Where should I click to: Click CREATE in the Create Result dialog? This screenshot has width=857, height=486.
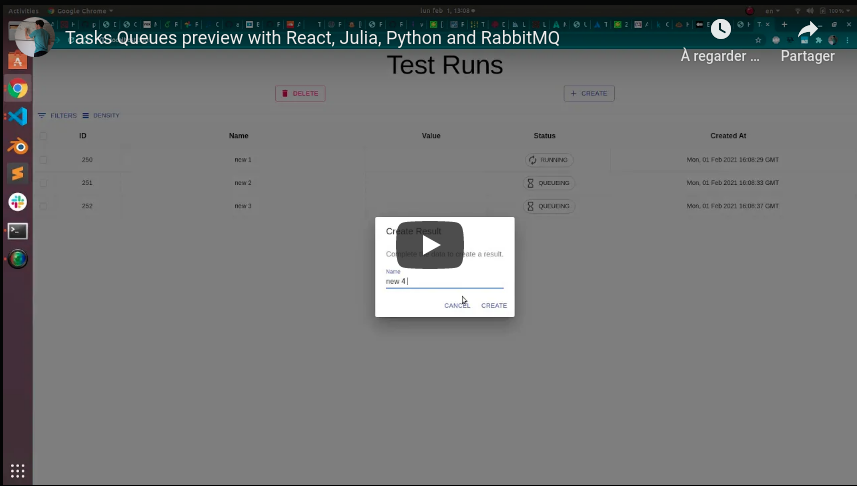click(x=494, y=306)
